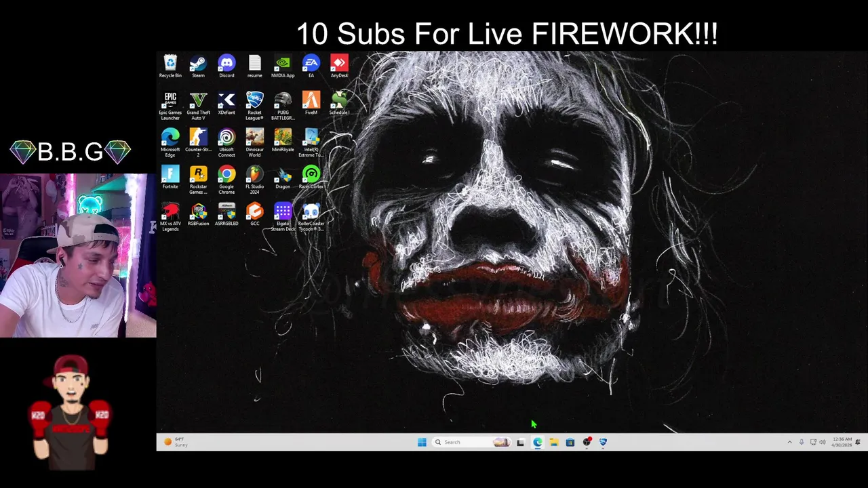
Task: Launch Grand Theft Auto V shortcut
Action: [x=198, y=106]
